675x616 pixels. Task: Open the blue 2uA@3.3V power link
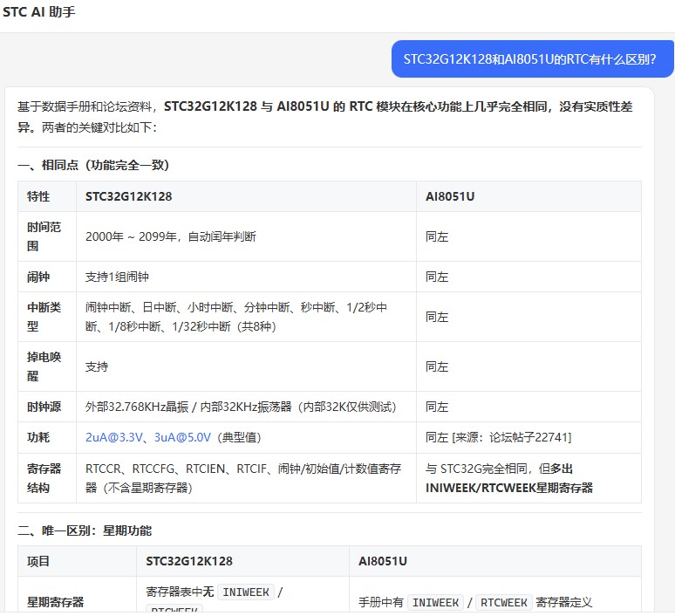click(x=113, y=437)
